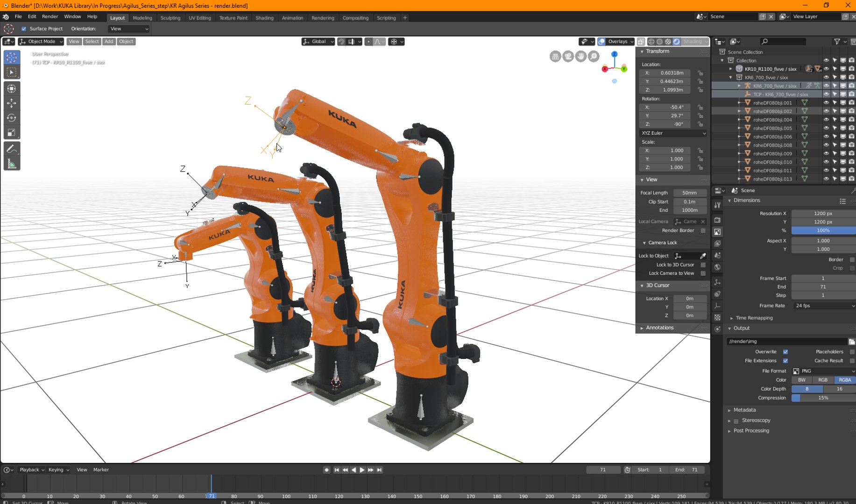Toggle Surface Project checkbox
This screenshot has width=856, height=504.
pyautogui.click(x=24, y=29)
